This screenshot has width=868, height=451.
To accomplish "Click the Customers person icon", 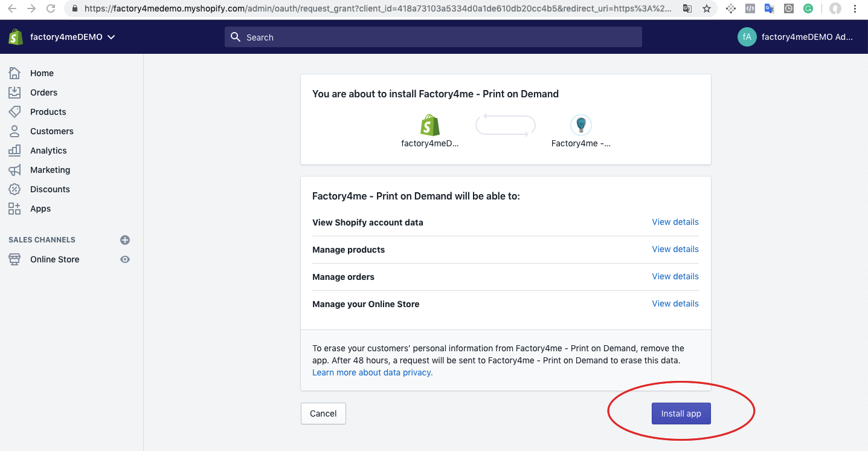I will coord(14,131).
